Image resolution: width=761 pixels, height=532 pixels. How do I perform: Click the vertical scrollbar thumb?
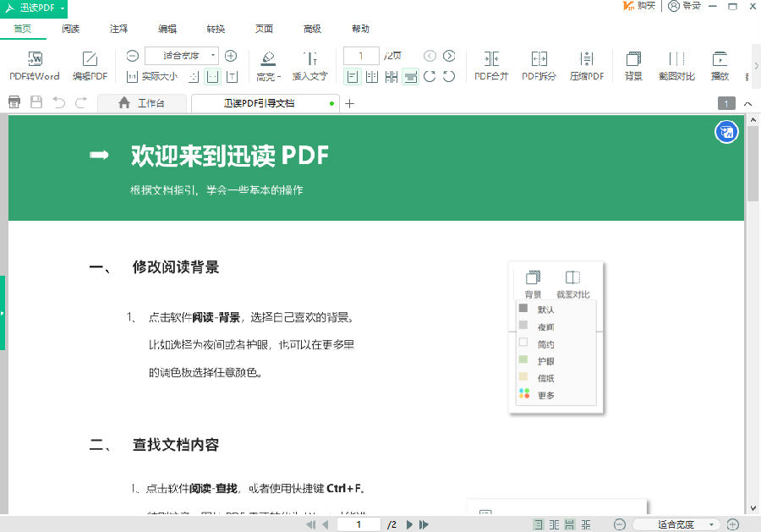pos(753,165)
